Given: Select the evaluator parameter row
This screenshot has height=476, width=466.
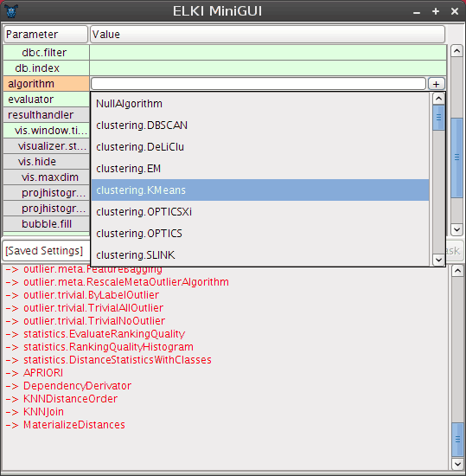Looking at the screenshot, I should pos(46,100).
